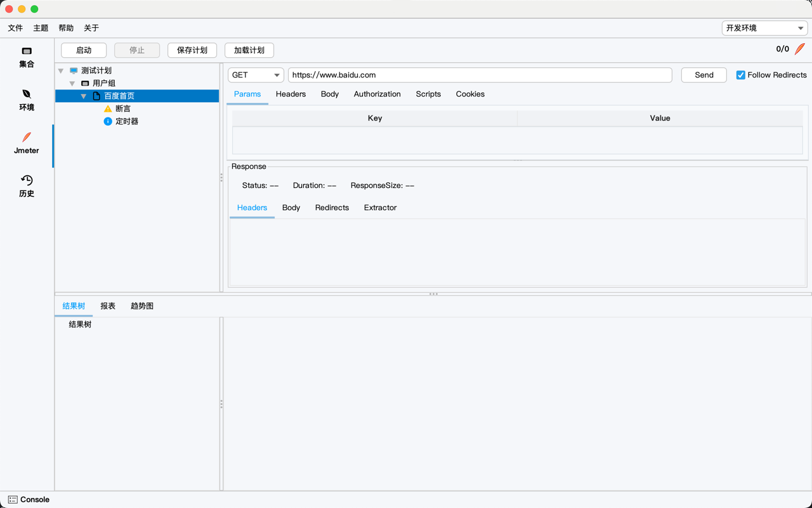Click the 测试计划 monitor icon in tree
The image size is (812, 508).
[x=74, y=70]
